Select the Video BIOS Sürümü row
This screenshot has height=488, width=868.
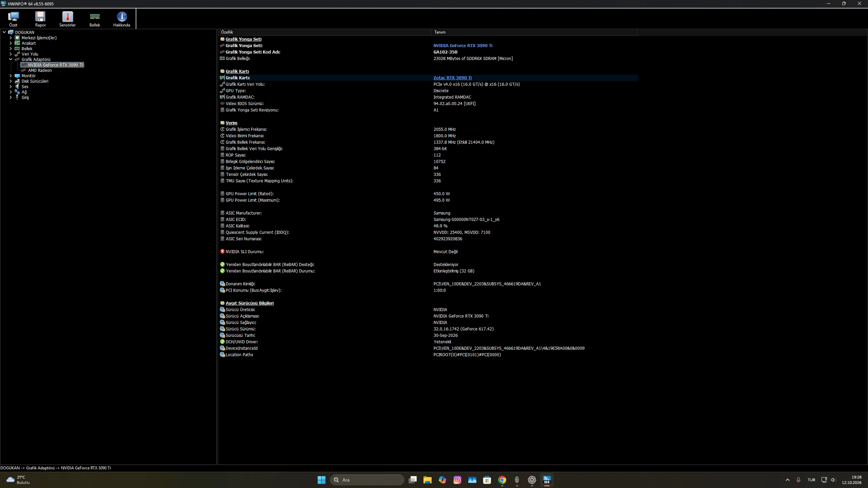tap(428, 104)
